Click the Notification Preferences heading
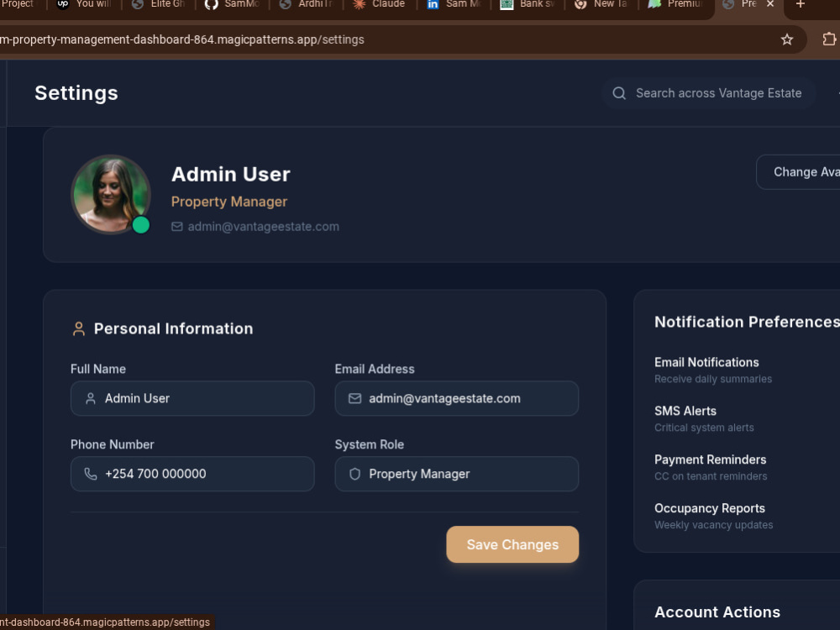The height and width of the screenshot is (630, 840). pos(748,322)
